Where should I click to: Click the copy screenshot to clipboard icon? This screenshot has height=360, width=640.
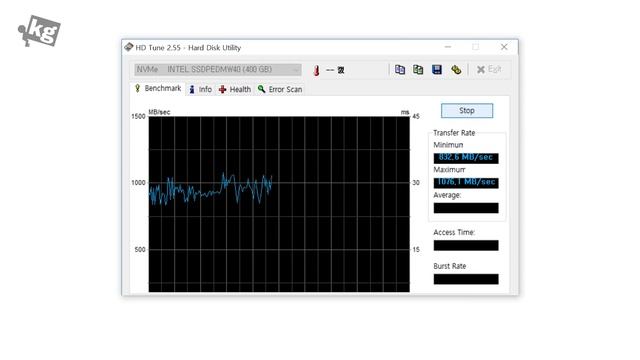coord(418,70)
